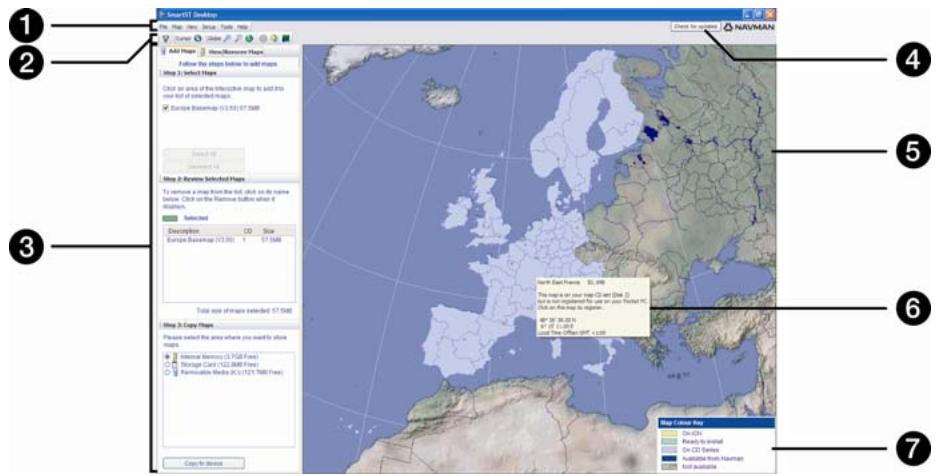Click the dark green square toolbar icon
Viewport: 937px width, 476px height.
tap(286, 39)
